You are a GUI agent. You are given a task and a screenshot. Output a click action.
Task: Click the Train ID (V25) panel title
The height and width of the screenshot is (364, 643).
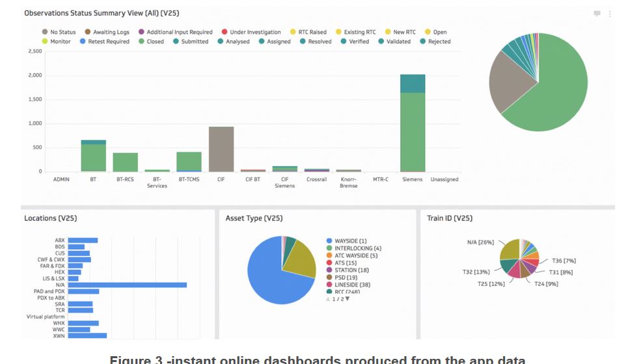click(450, 218)
